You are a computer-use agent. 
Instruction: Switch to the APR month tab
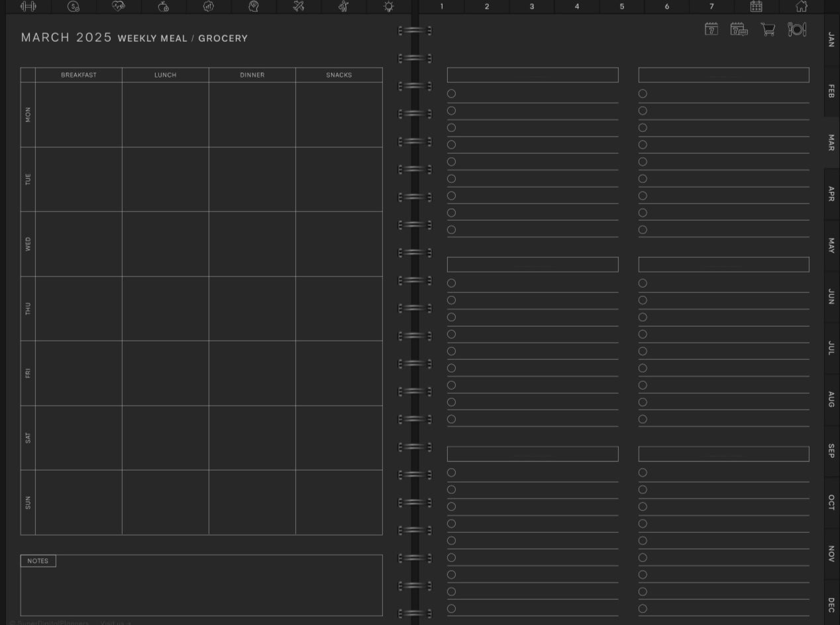[831, 194]
